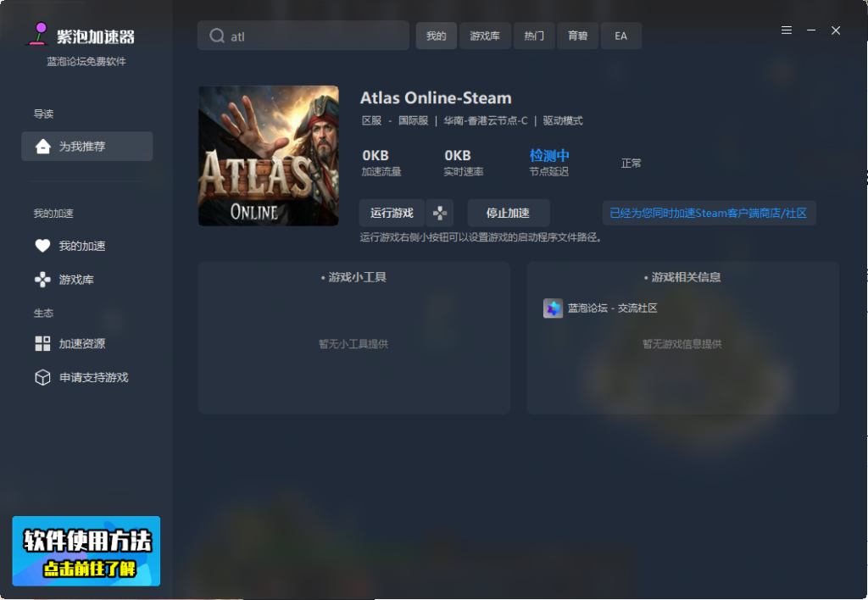Click the 蓝泡论坛 forum logo icon
The height and width of the screenshot is (600, 868).
point(553,308)
